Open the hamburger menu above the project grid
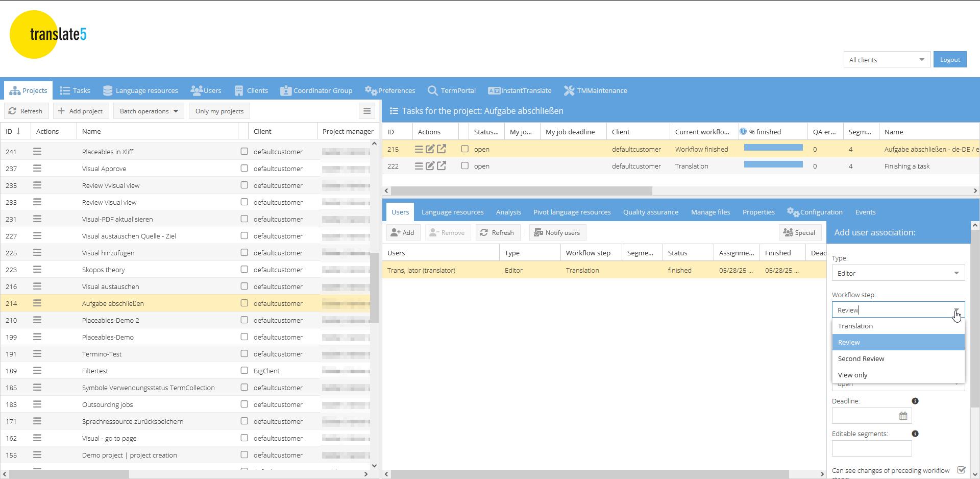Viewport: 980px width, 479px height. coord(366,111)
